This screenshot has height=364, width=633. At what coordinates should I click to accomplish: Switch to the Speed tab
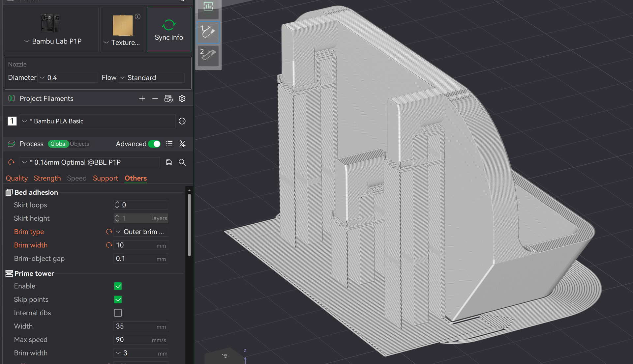[x=77, y=178]
